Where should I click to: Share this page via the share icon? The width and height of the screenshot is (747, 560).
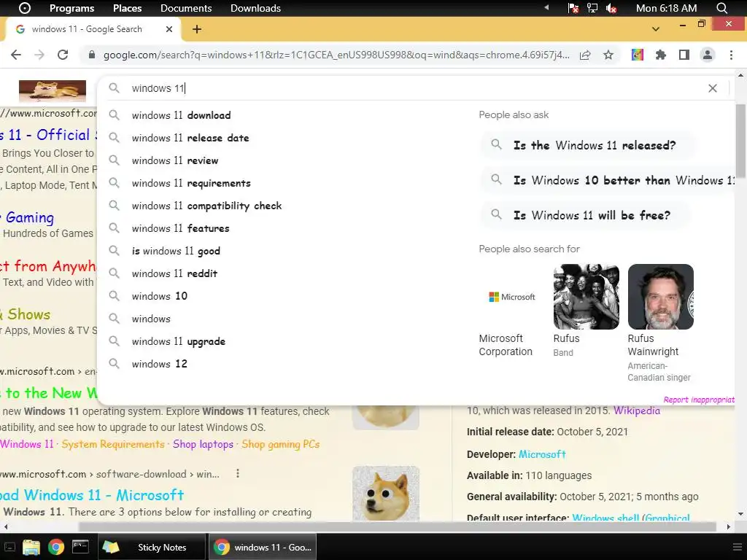pyautogui.click(x=585, y=55)
